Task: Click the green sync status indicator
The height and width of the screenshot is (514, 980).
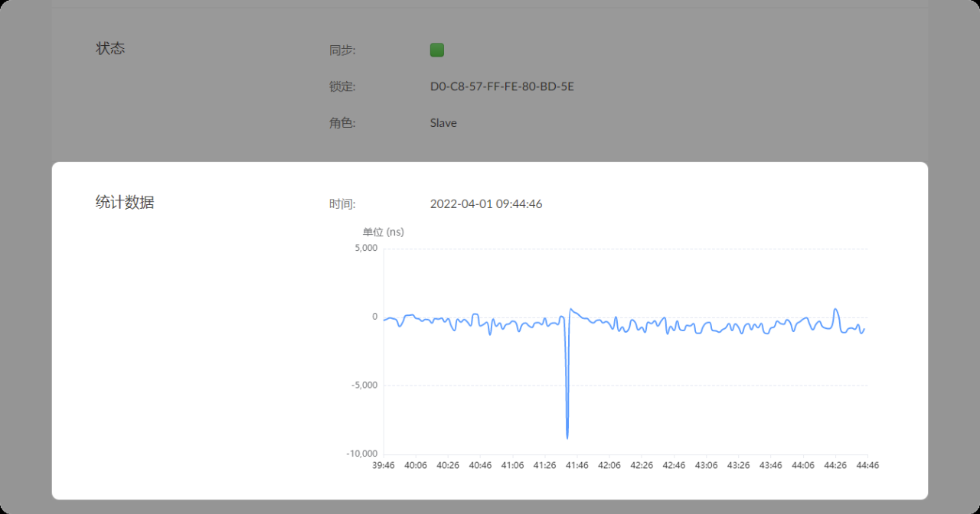Action: (437, 50)
